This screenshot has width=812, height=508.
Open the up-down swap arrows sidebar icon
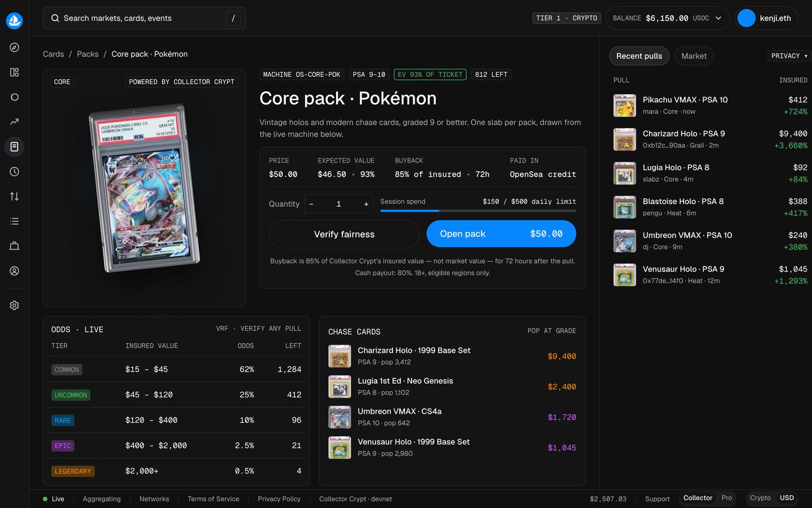point(15,196)
